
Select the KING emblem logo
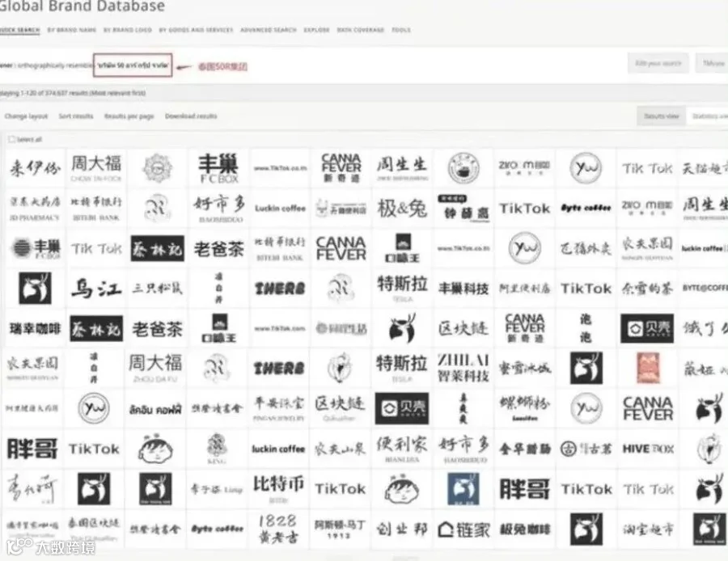pyautogui.click(x=216, y=449)
